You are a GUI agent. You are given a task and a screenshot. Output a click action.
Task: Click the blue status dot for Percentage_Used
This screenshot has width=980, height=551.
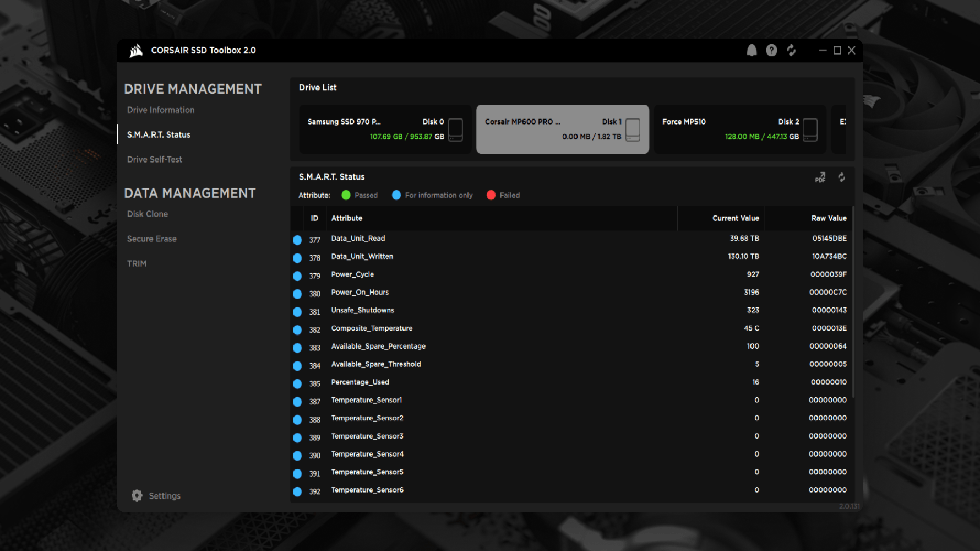(x=297, y=383)
